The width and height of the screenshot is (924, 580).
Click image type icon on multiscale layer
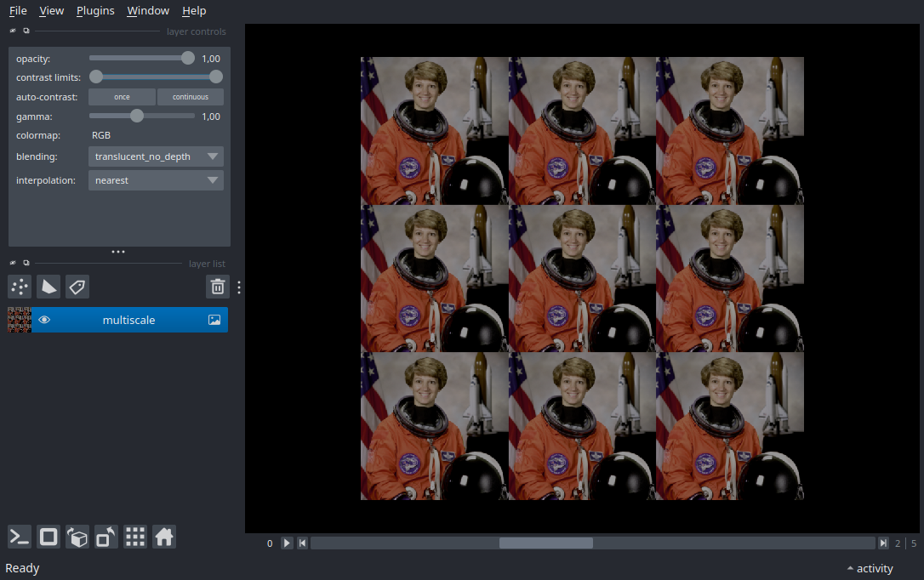(x=214, y=320)
